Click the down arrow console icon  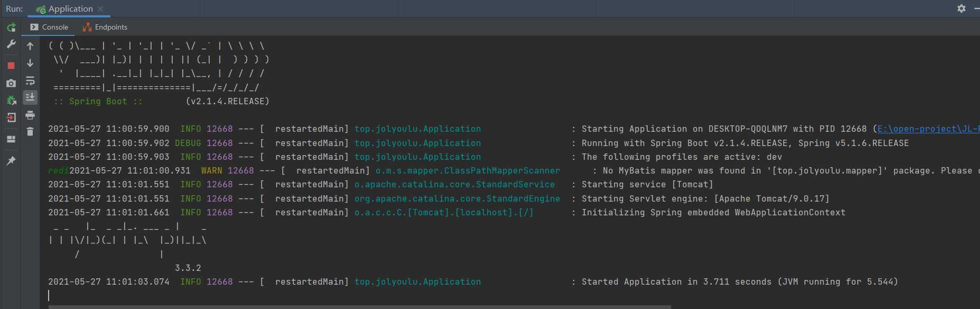30,63
